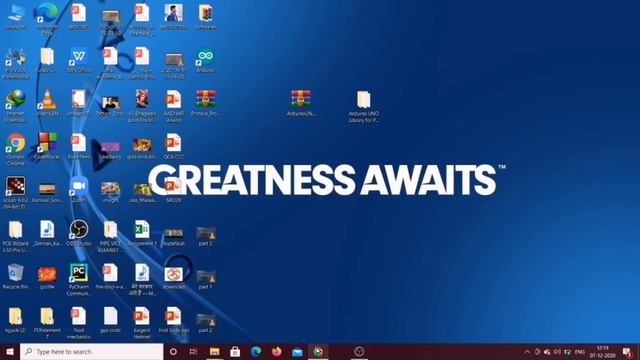640x360 pixels.
Task: Open the download image file
Action: [x=173, y=278]
